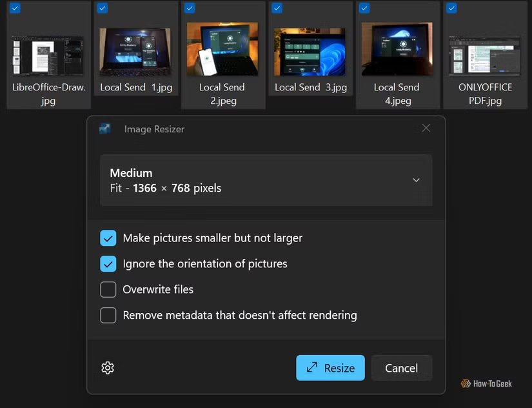This screenshot has width=532, height=408.
Task: Deselect the Local Send 4.jpeg file checkbox
Action: (364, 8)
